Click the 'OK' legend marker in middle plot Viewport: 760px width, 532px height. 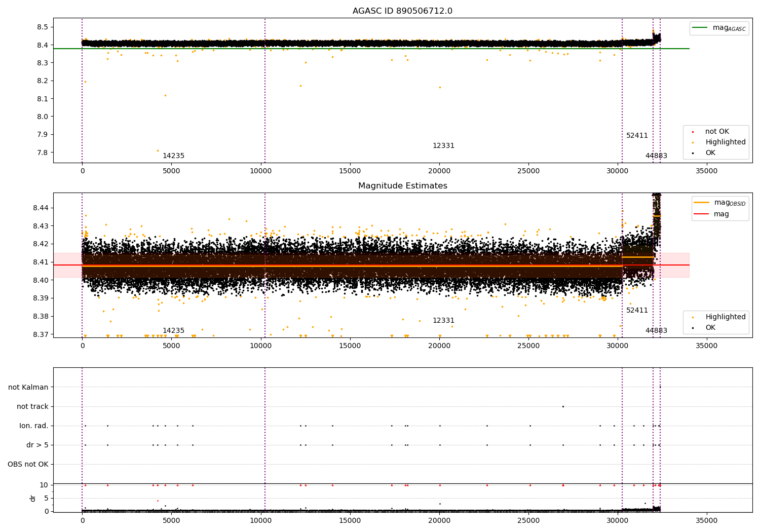pyautogui.click(x=693, y=328)
